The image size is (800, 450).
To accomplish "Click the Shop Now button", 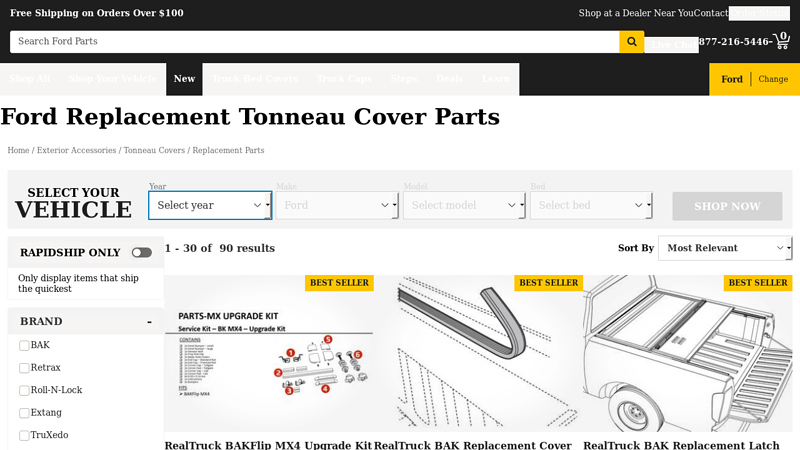I will click(727, 206).
